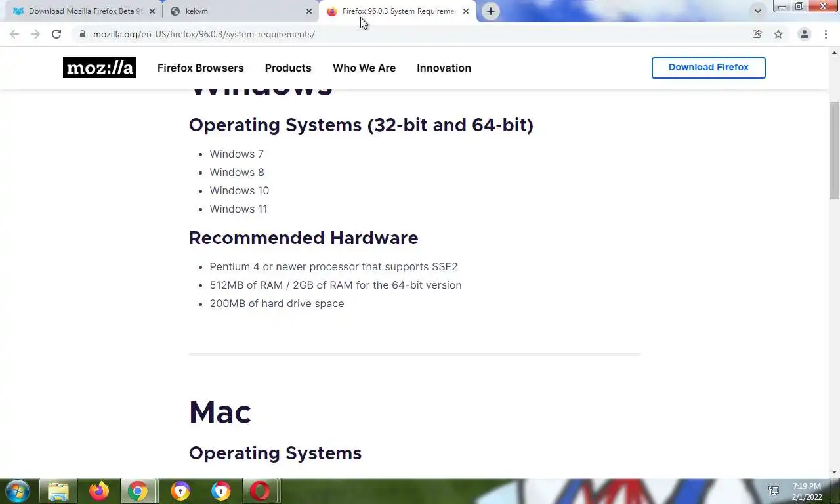Click the page vertical scrollbar thumb
The width and height of the screenshot is (840, 504).
pyautogui.click(x=835, y=150)
